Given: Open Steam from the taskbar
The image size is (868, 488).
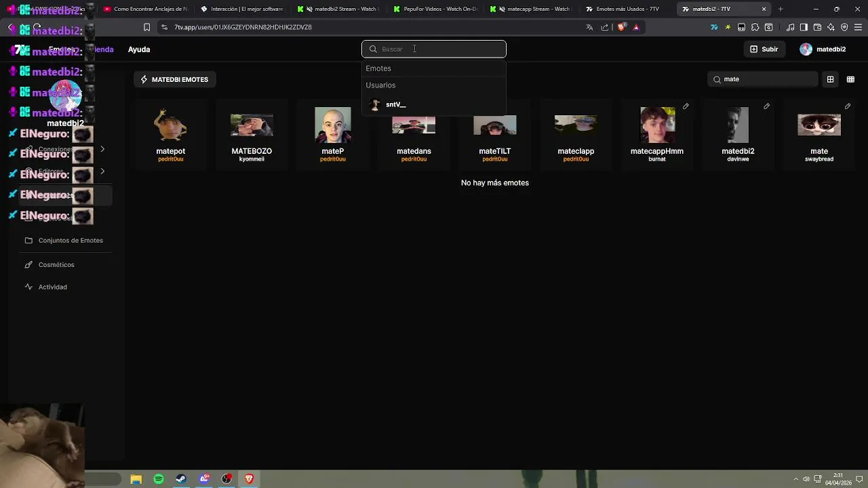Looking at the screenshot, I should coord(181,479).
